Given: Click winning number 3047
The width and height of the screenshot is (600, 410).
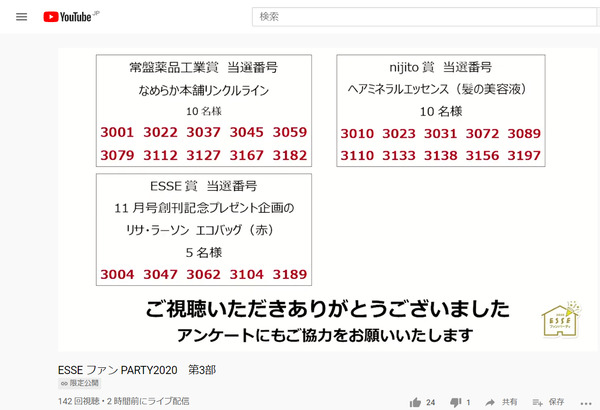Looking at the screenshot, I should [160, 274].
